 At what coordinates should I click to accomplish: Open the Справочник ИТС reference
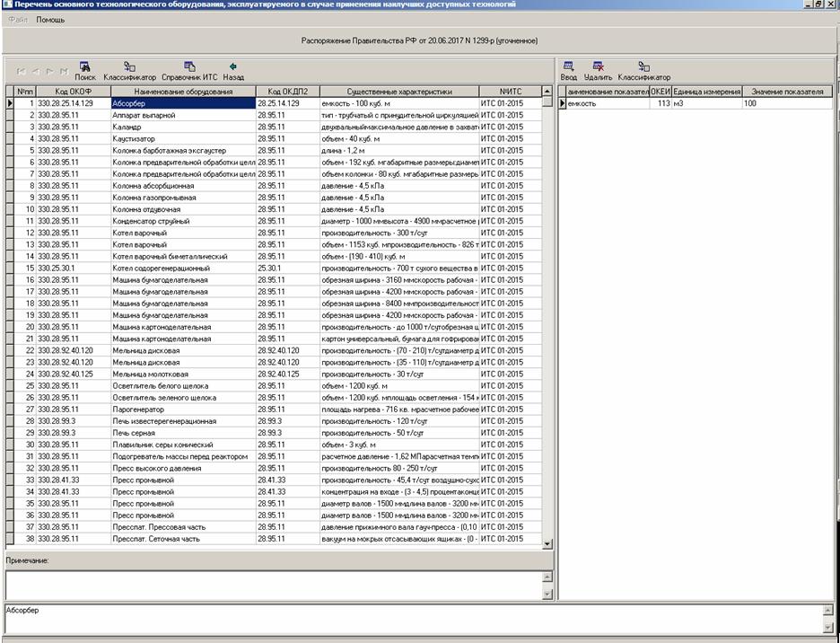(189, 70)
